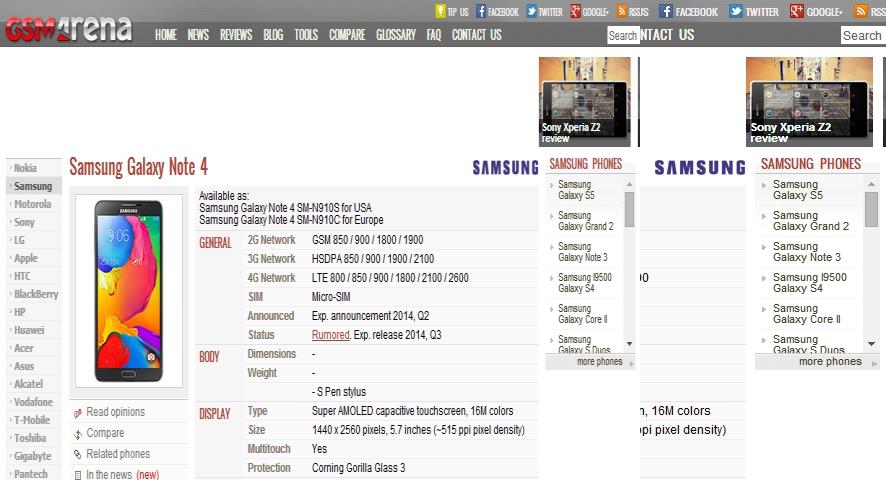This screenshot has width=886, height=480.
Task: Select Gigabyte in the brand sidebar
Action: 33,456
